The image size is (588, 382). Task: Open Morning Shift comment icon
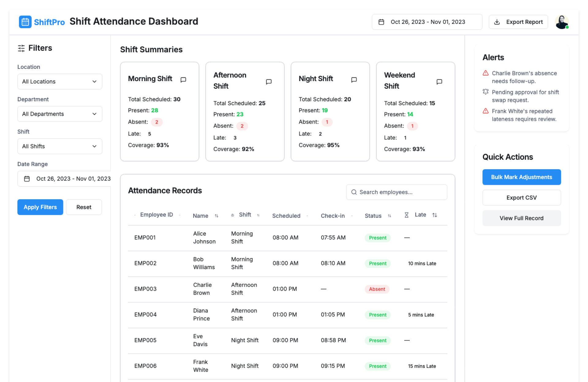pos(183,80)
